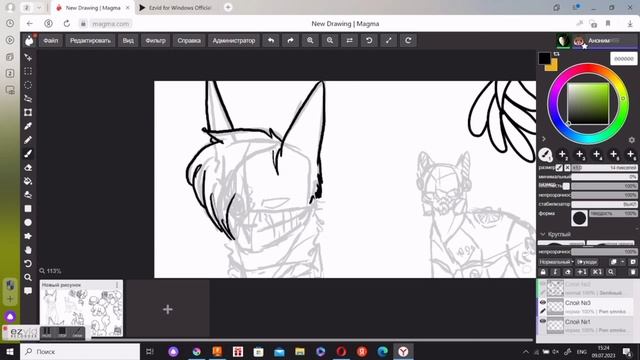
Task: Click the black foreground color swatch
Action: point(544,58)
